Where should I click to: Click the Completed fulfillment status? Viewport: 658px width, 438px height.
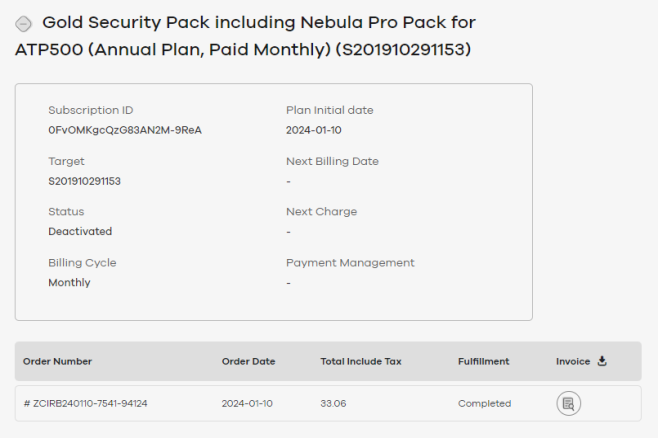tap(485, 404)
